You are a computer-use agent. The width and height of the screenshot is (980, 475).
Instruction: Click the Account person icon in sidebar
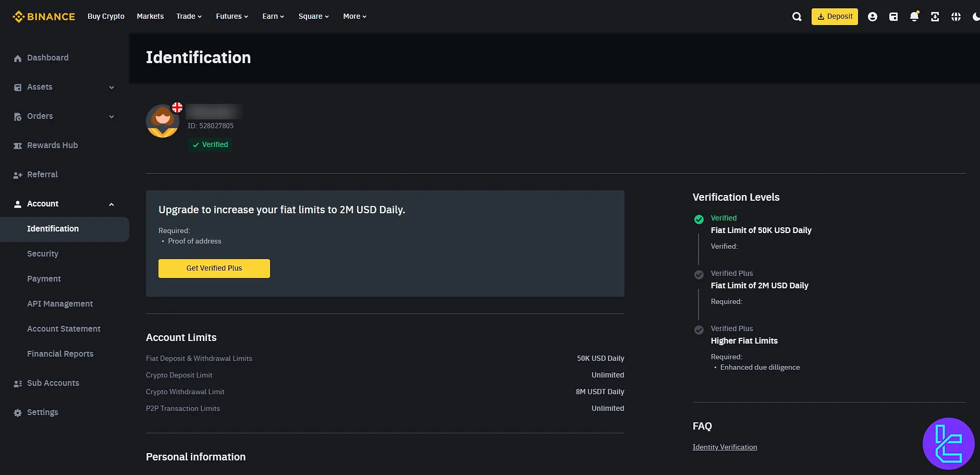point(18,204)
